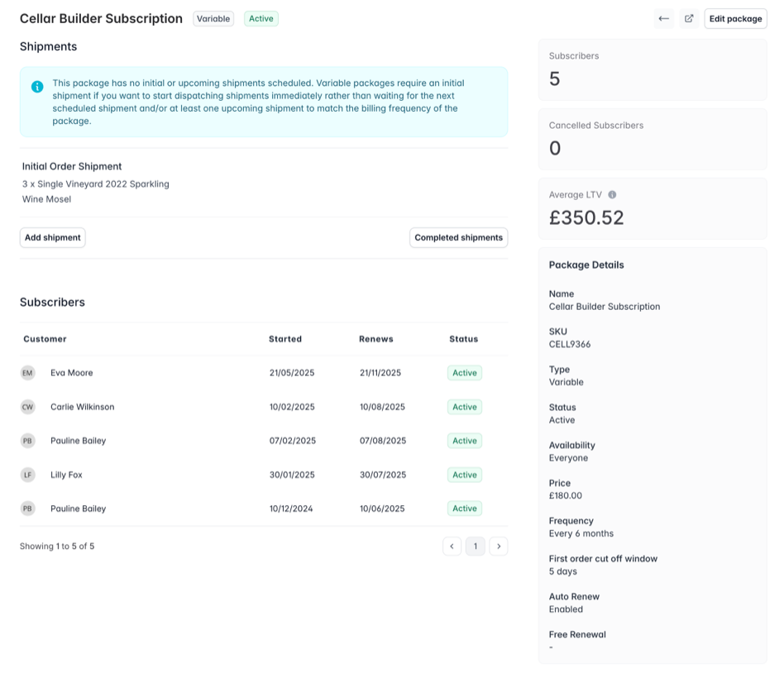784x673 pixels.
Task: Click start date 10/02/2025
Action: pyautogui.click(x=292, y=407)
